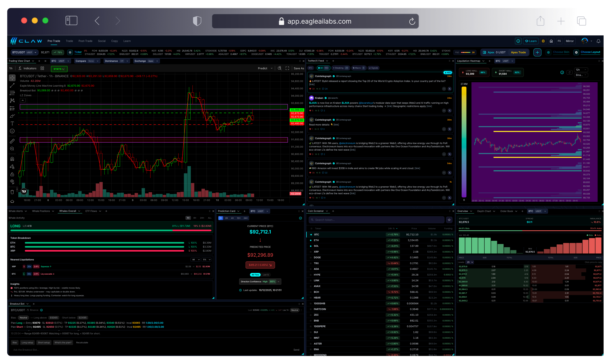Select 4H whale activity timeframe

pos(195,218)
